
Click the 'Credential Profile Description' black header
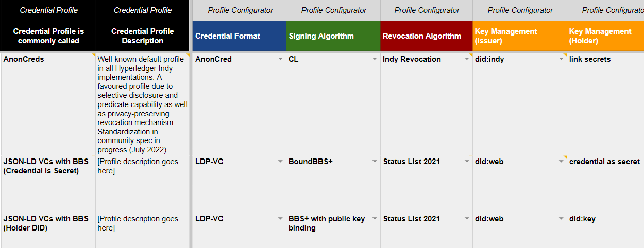point(143,36)
